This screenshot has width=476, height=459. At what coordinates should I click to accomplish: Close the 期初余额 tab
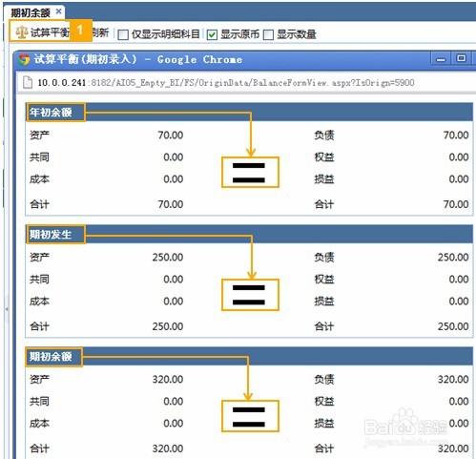[x=58, y=11]
